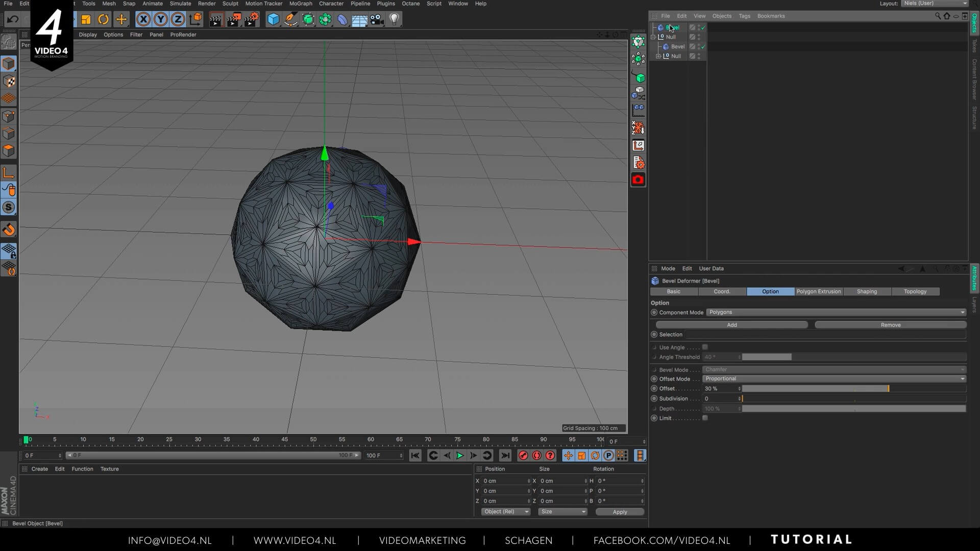The width and height of the screenshot is (980, 551).
Task: Enable the Use Angle checkbox
Action: 705,347
